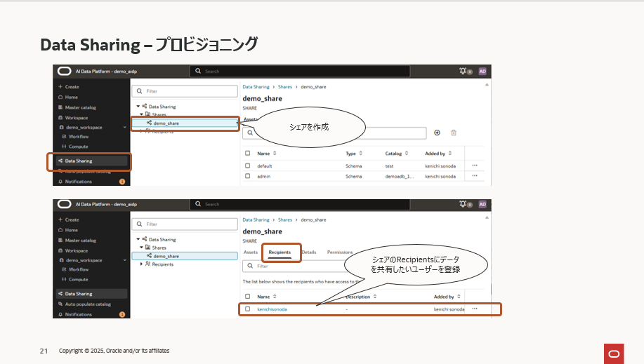The width and height of the screenshot is (644, 364).
Task: Open Workflow in the lower screenshot sidebar
Action: click(75, 269)
